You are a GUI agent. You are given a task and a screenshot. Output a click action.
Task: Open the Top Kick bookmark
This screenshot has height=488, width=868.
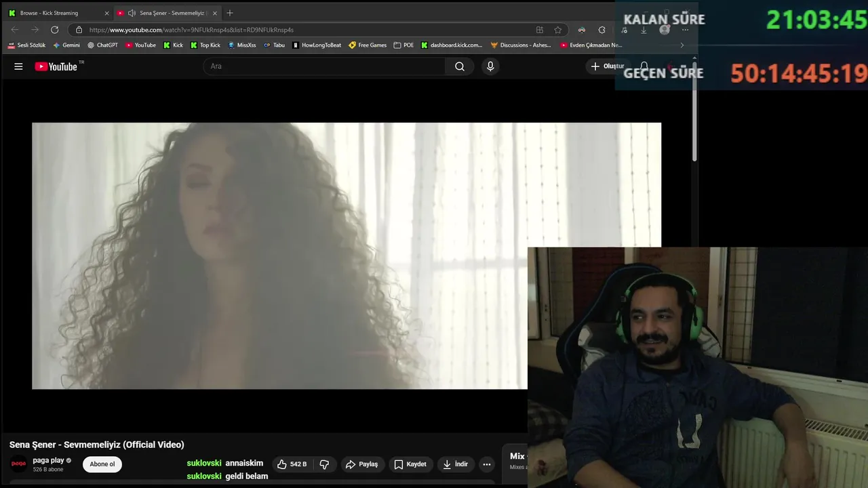[x=205, y=45]
